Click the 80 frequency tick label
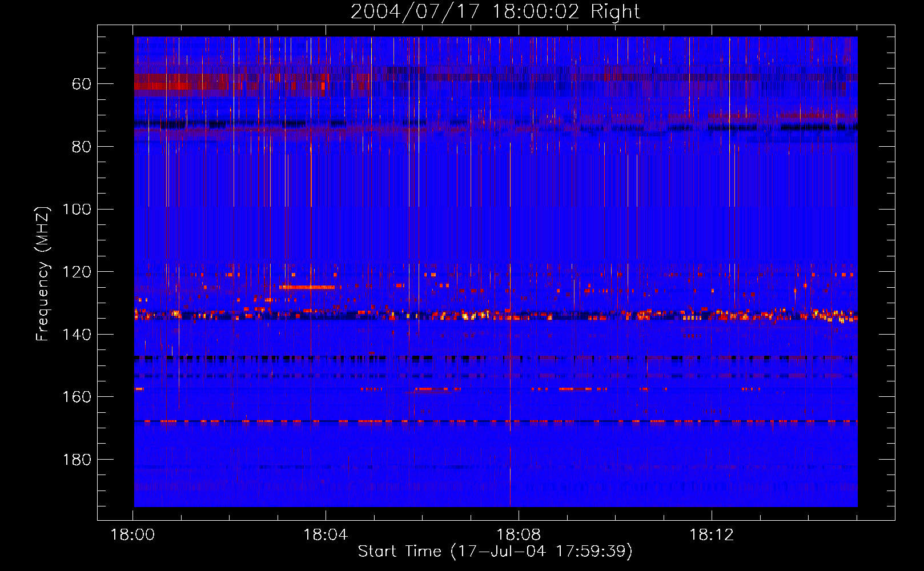Image resolution: width=924 pixels, height=571 pixels. coord(81,147)
